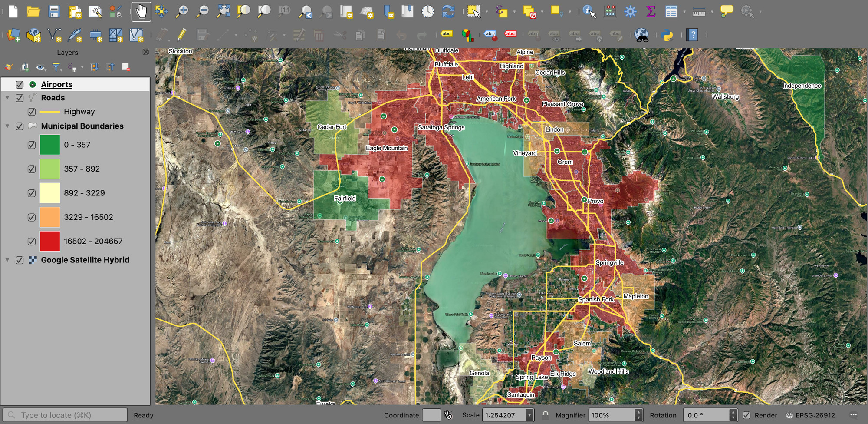Open the measure tool dropdown arrow

pos(712,12)
